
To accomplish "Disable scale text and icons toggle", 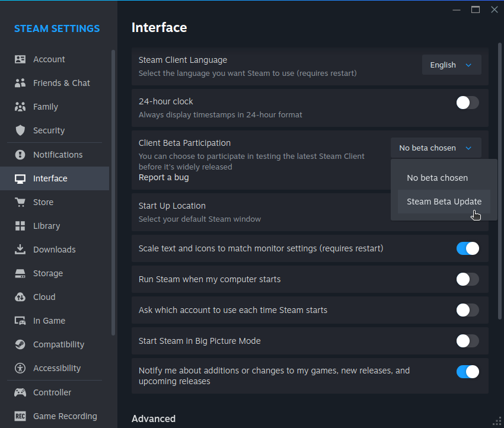I will [467, 248].
